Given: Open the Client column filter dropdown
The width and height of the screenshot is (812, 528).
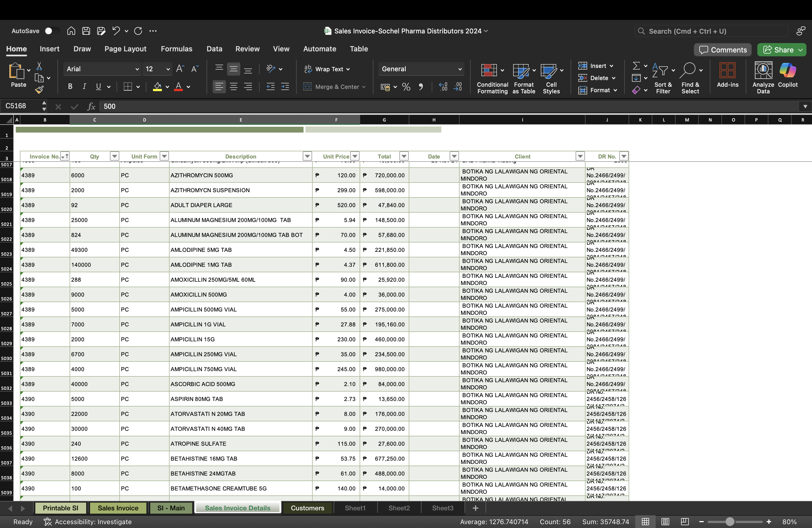Looking at the screenshot, I should (580, 156).
